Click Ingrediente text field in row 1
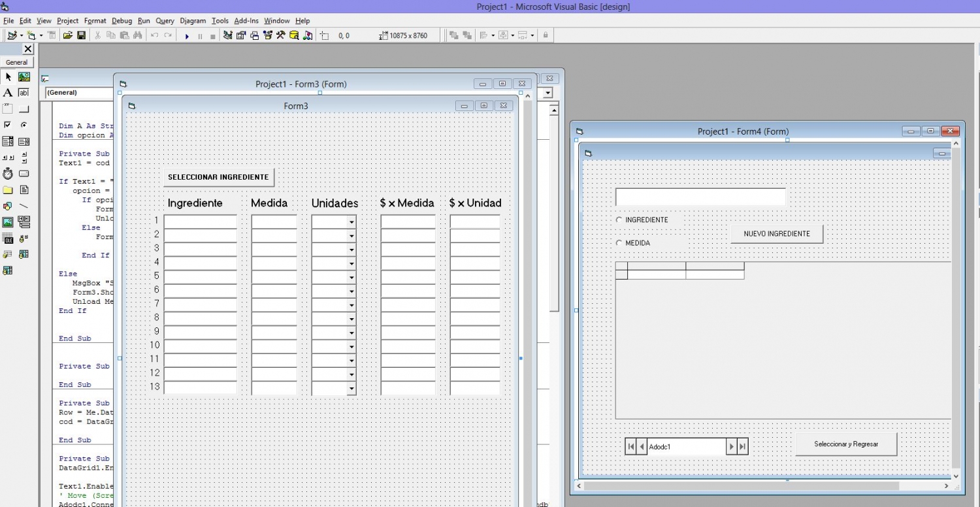 pyautogui.click(x=200, y=222)
